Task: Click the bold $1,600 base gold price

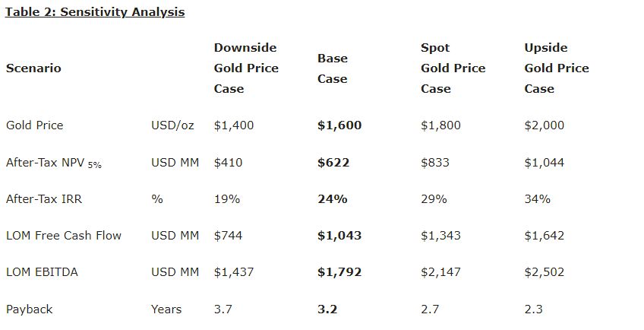Action: point(339,125)
